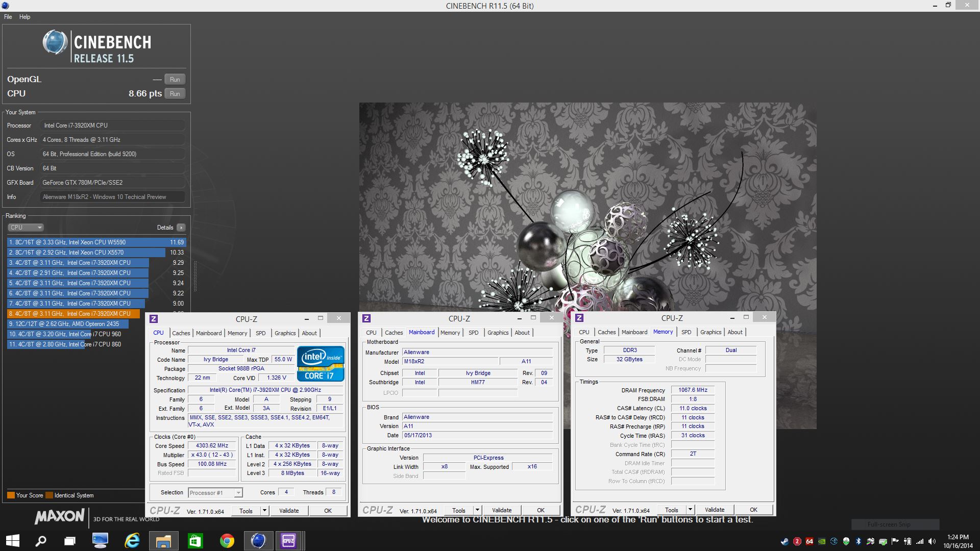
Task: Click the DRAM Frequency value field
Action: click(x=693, y=390)
